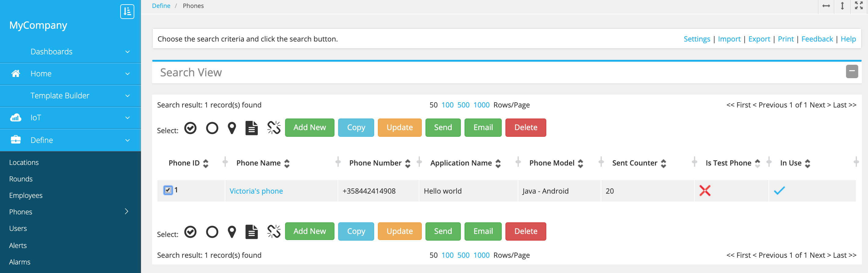The image size is (868, 273).
Task: Toggle sidebar sort icon next to MyCompany
Action: [127, 12]
